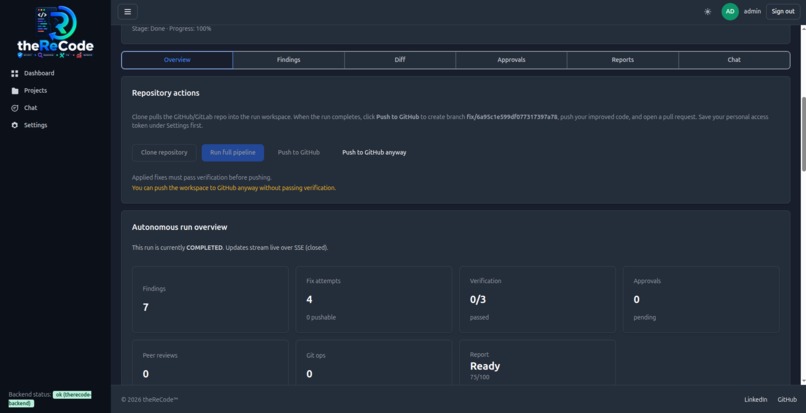Click the Sign out button
The image size is (806, 413).
783,11
